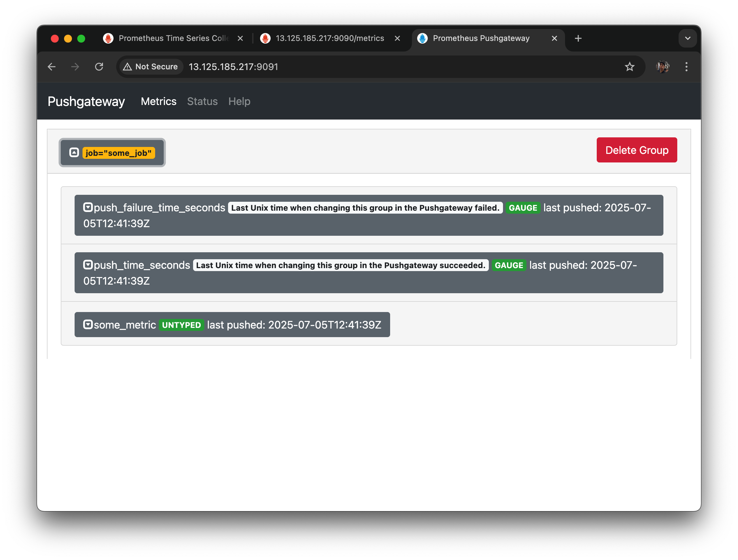Click the Pushgateway brand link

[86, 101]
